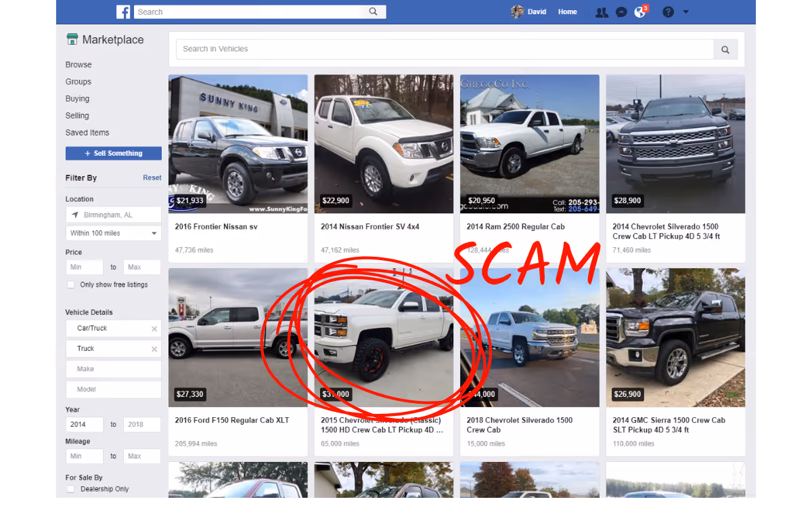The image size is (812, 508).
Task: Open Saved Items in sidebar
Action: [87, 133]
